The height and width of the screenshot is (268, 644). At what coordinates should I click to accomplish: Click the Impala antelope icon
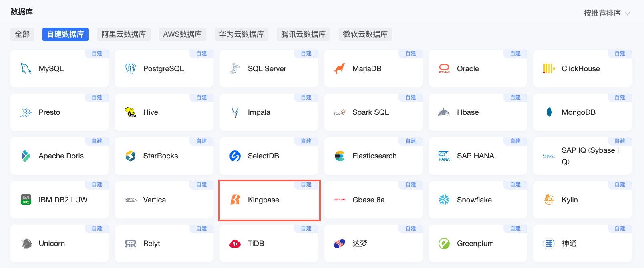point(235,112)
